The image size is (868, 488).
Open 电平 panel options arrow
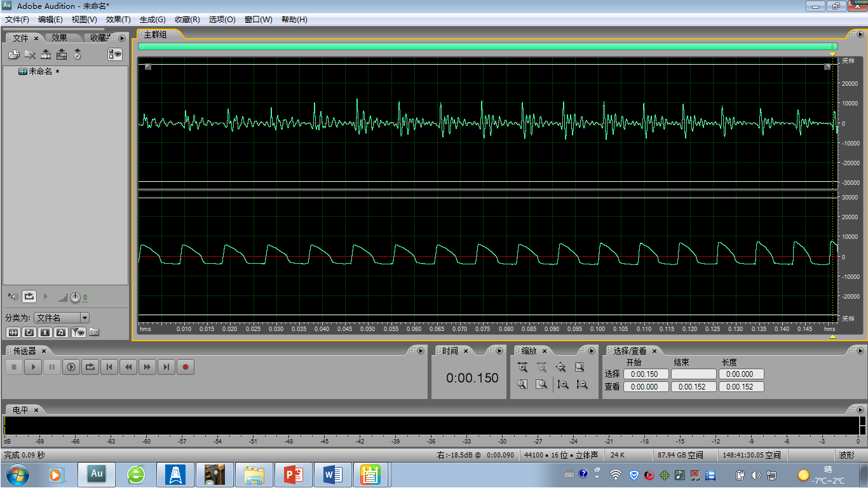(x=860, y=410)
